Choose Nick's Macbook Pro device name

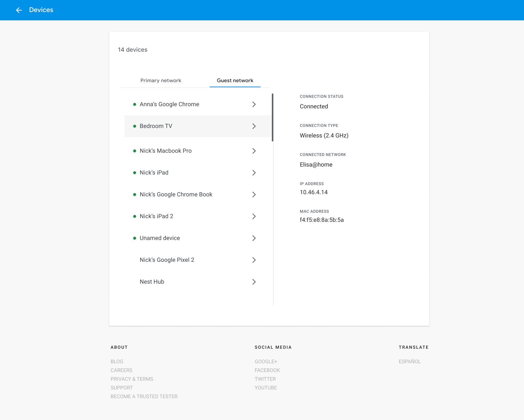pyautogui.click(x=166, y=151)
